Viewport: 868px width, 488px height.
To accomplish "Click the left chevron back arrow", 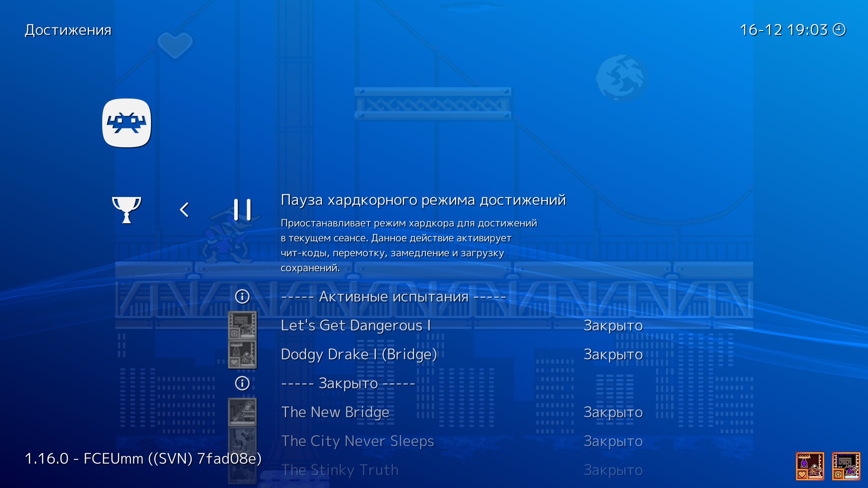I will 184,210.
